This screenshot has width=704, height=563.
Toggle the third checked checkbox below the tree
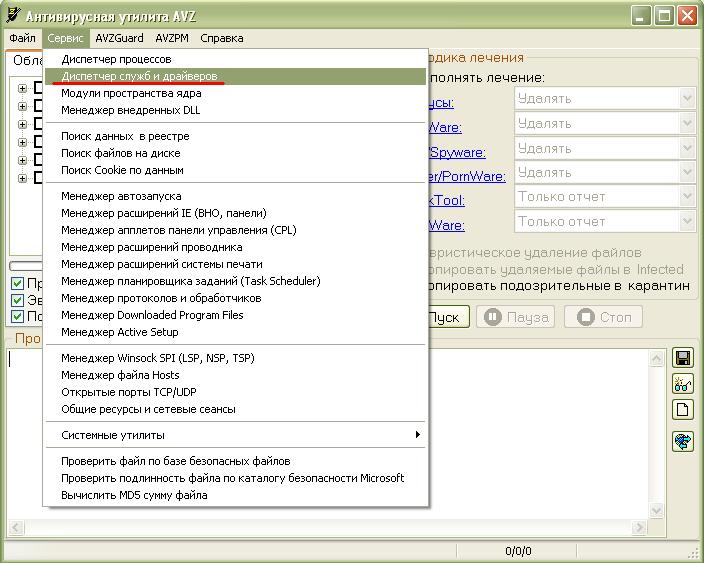click(x=17, y=316)
